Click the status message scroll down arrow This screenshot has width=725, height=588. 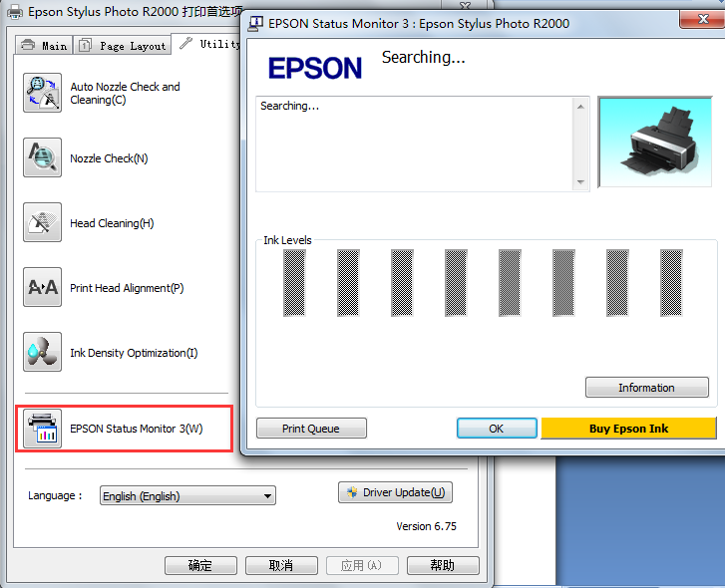click(580, 182)
